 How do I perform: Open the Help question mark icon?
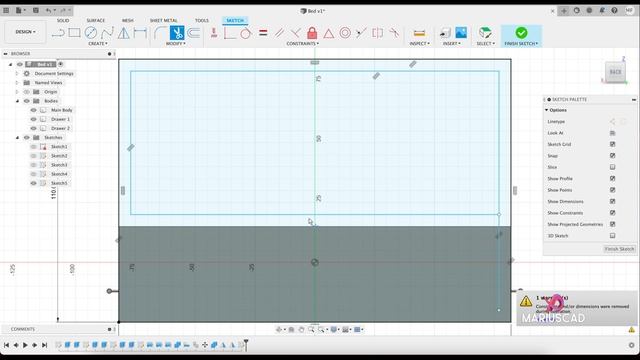point(614,11)
